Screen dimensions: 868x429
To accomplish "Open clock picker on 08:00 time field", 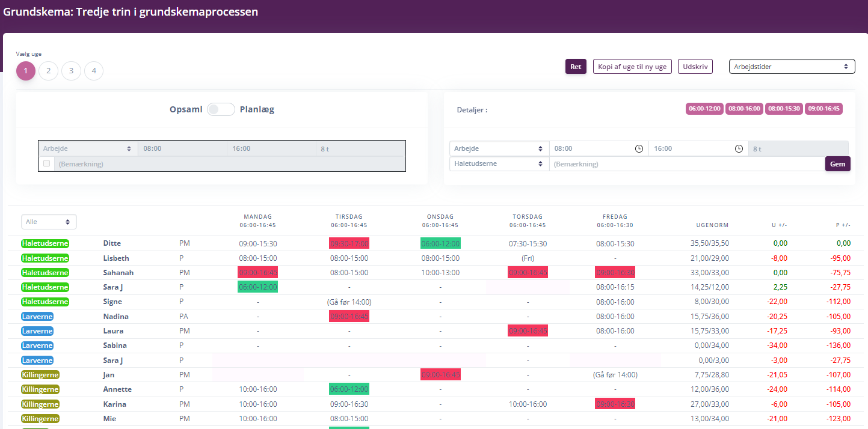I will 639,148.
